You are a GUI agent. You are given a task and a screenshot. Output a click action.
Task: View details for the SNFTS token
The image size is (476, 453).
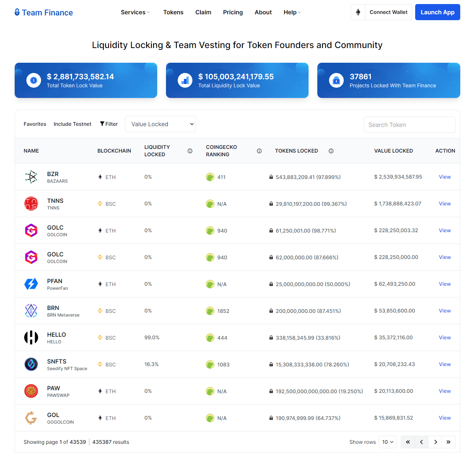pyautogui.click(x=444, y=364)
